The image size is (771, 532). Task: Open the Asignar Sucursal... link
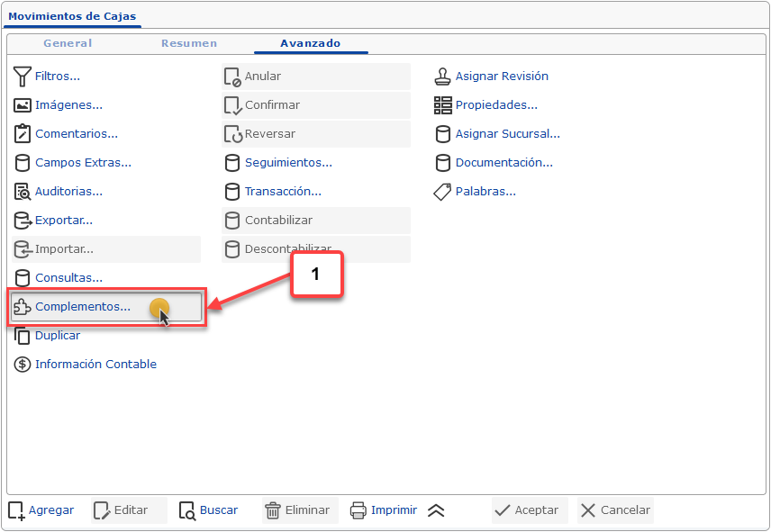[x=507, y=133]
